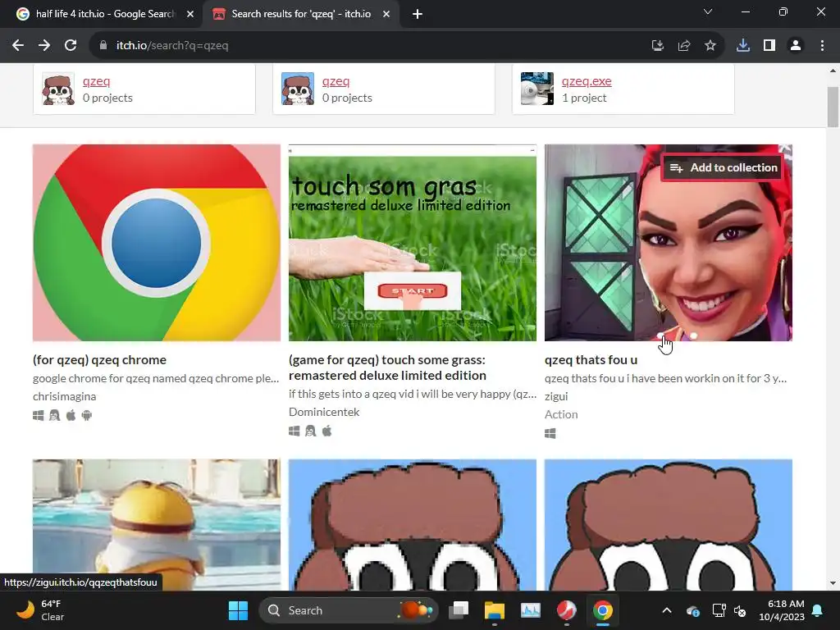Select the 'Search results for qzeq' tab
The width and height of the screenshot is (840, 630).
click(x=300, y=14)
